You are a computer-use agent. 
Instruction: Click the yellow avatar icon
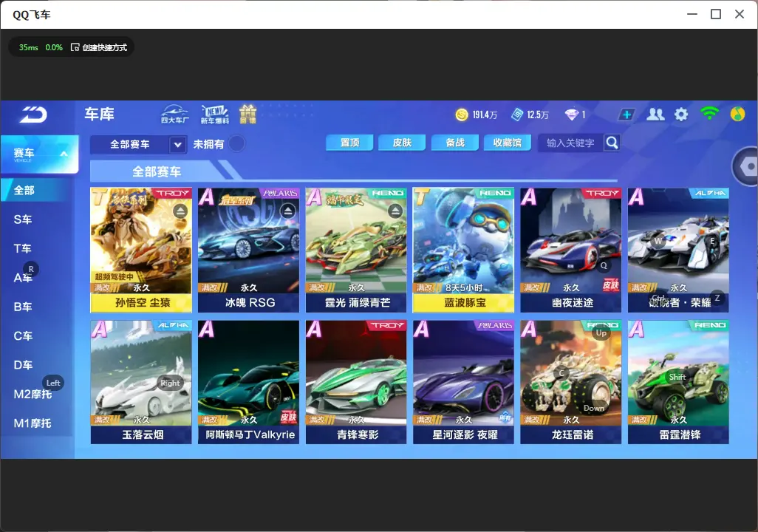tap(737, 114)
